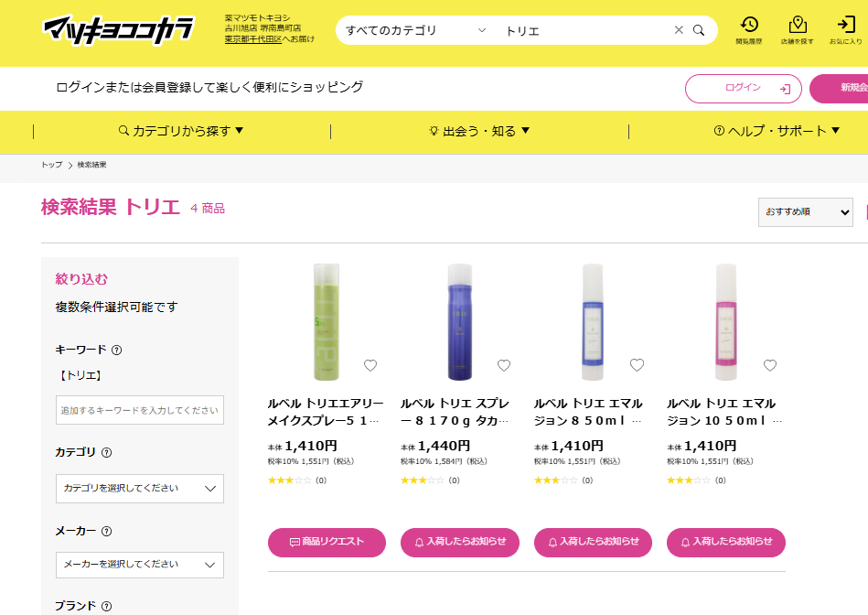Open メーカーを選択してください dropdown
This screenshot has width=868, height=615.
pyautogui.click(x=140, y=565)
